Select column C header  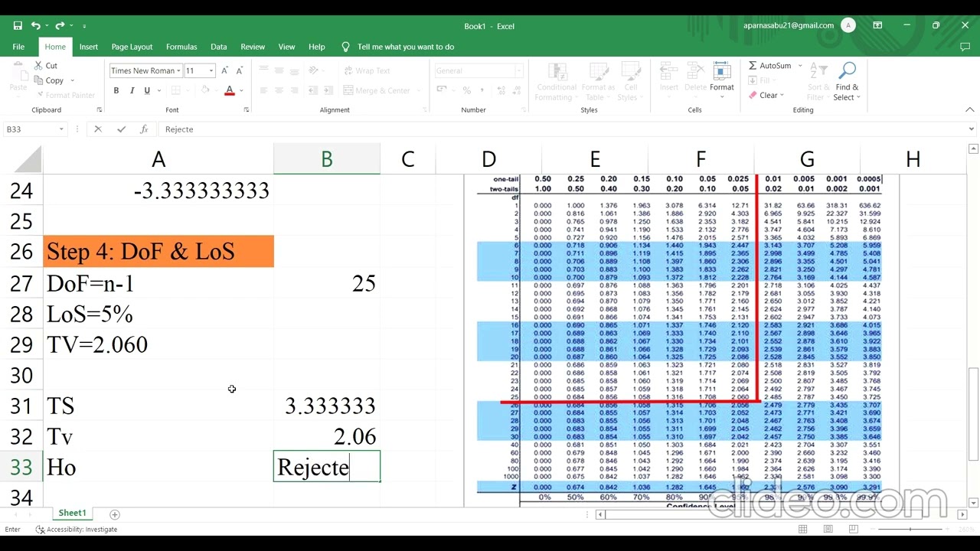[x=407, y=159]
